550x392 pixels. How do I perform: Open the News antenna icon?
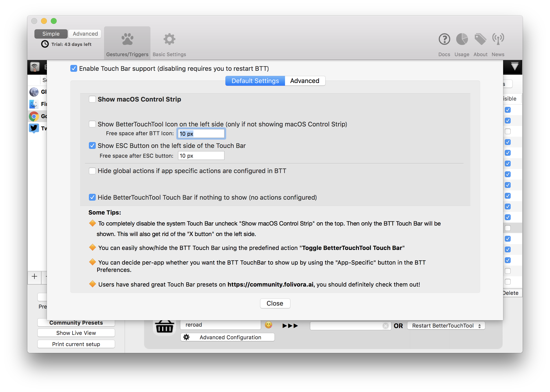(x=498, y=39)
